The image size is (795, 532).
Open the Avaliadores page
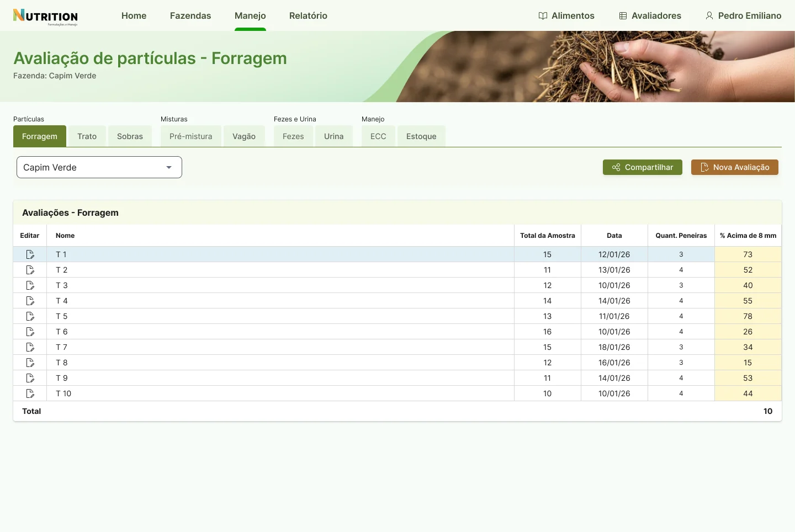click(650, 15)
